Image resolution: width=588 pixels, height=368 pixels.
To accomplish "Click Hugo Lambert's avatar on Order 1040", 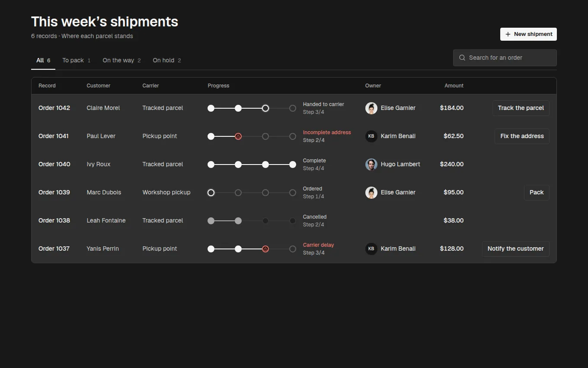I will pos(371,165).
